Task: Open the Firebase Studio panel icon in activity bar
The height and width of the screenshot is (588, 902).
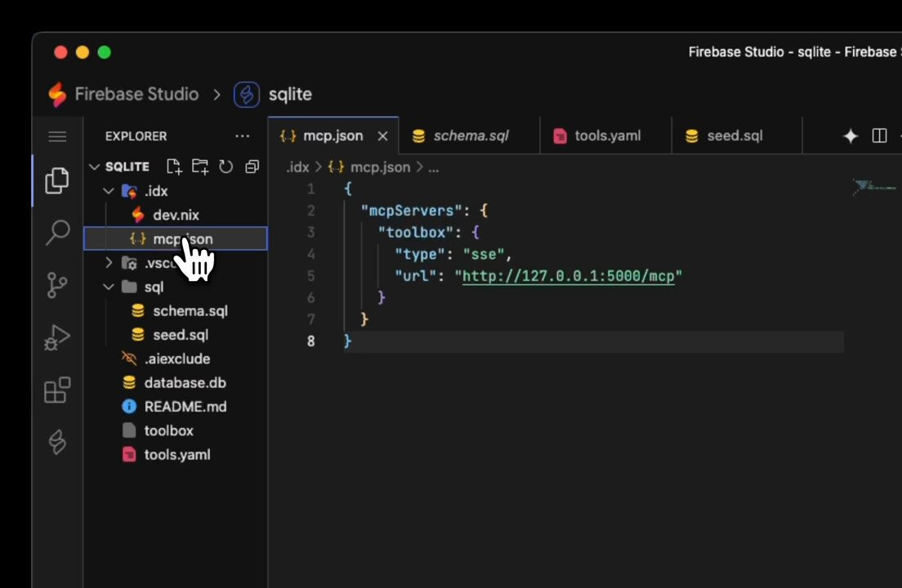Action: tap(57, 442)
